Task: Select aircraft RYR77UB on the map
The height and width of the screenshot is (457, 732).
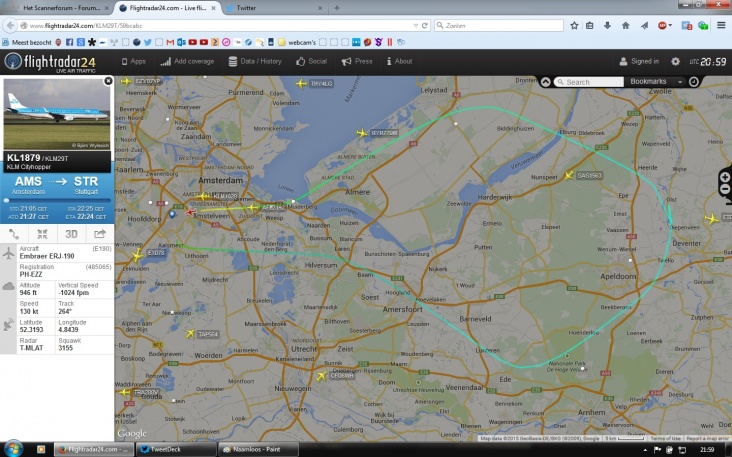Action: [362, 133]
